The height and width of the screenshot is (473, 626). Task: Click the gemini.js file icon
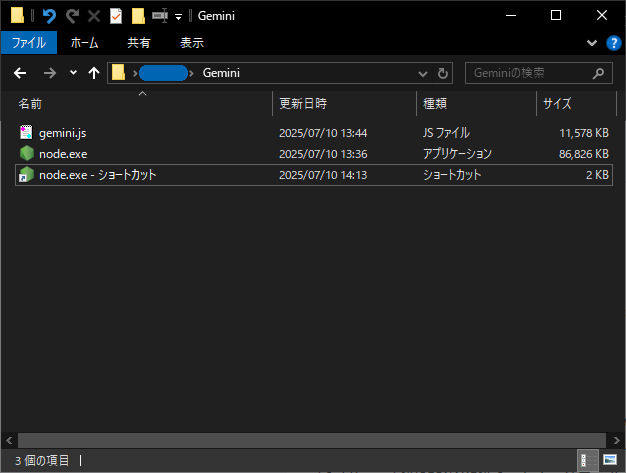click(x=26, y=133)
